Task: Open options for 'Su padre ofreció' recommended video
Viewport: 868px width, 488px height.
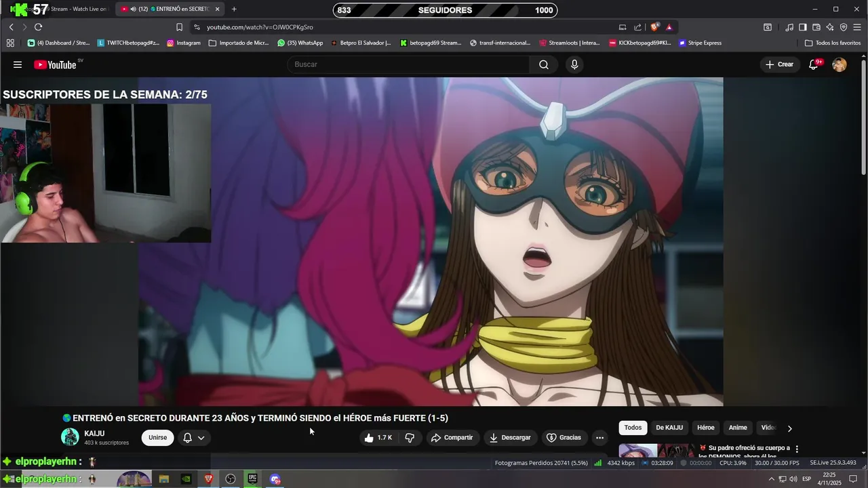Action: coord(797,449)
